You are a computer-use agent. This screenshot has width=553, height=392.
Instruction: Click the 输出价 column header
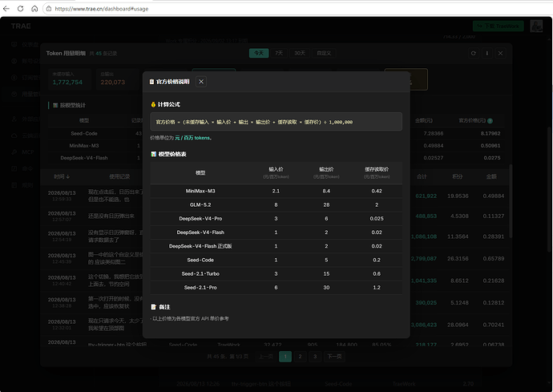point(326,172)
